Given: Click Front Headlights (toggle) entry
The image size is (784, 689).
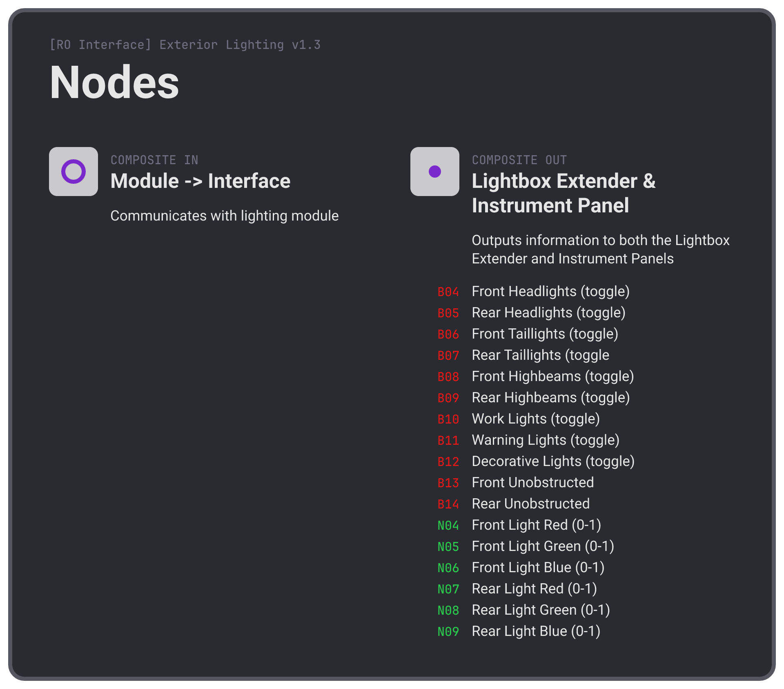Looking at the screenshot, I should 550,292.
